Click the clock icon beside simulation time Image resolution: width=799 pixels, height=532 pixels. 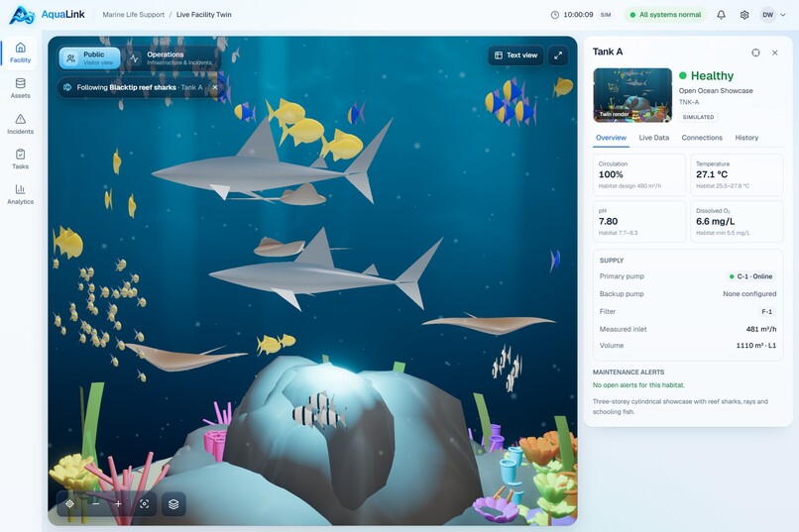pos(555,15)
